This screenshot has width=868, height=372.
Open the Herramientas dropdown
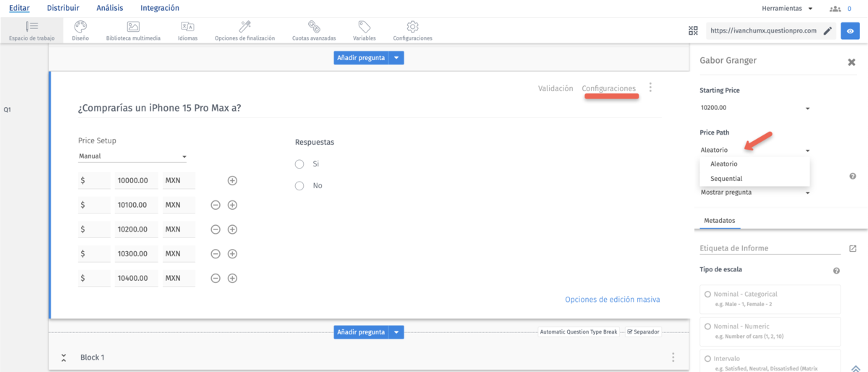(787, 9)
